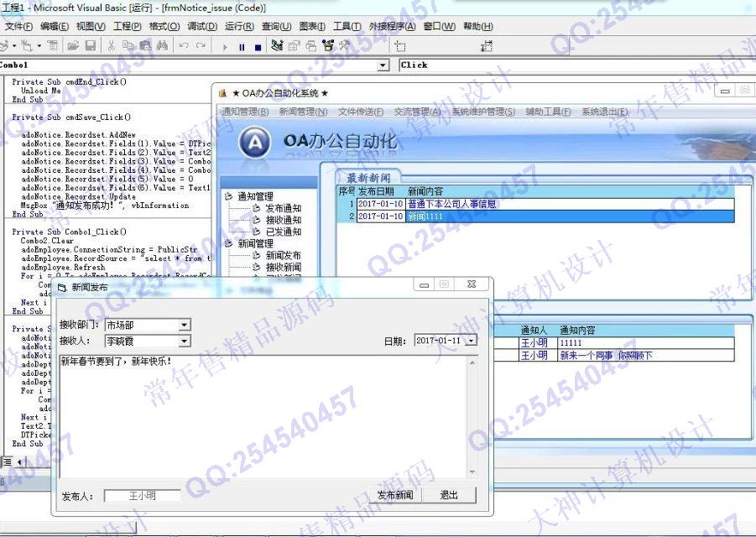Click the procedure view icon at bottom-left
The image size is (756, 537).
(x=7, y=462)
